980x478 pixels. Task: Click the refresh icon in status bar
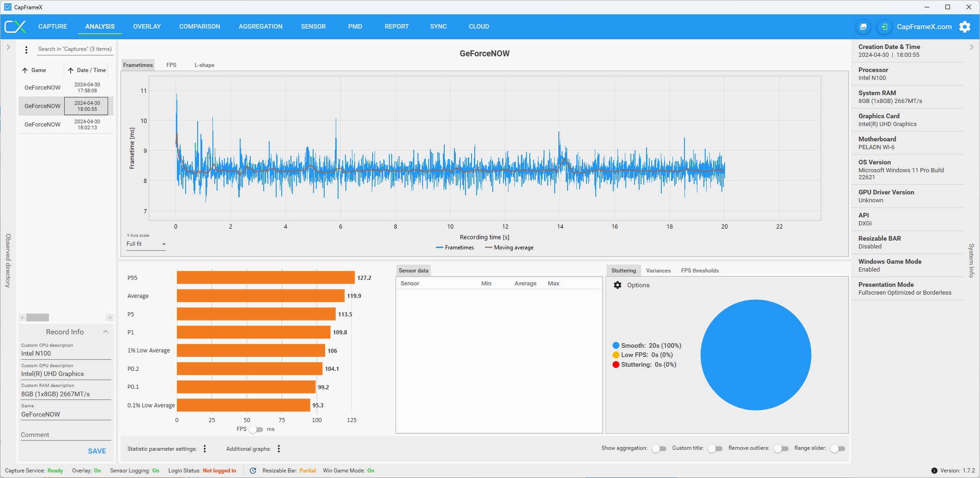click(253, 471)
